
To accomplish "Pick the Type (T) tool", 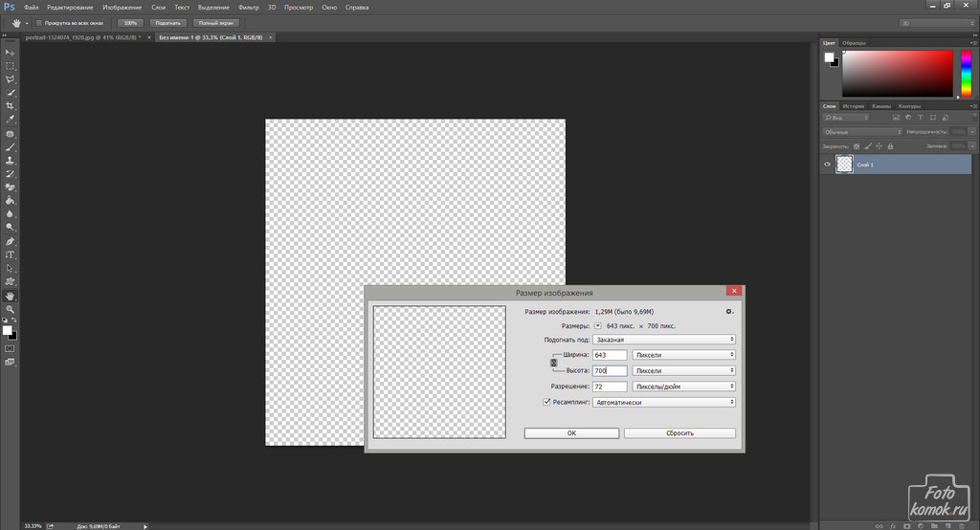I will click(x=10, y=254).
